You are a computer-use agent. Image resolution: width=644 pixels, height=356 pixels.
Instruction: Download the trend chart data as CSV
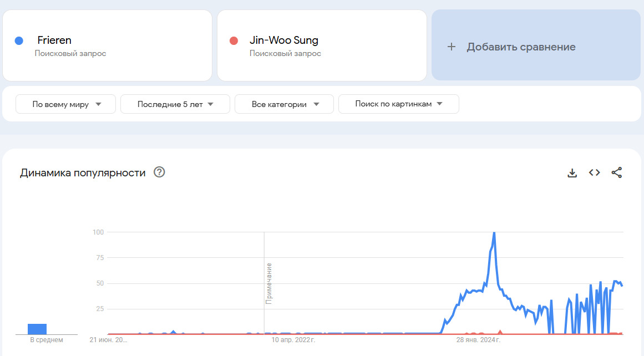(x=572, y=172)
